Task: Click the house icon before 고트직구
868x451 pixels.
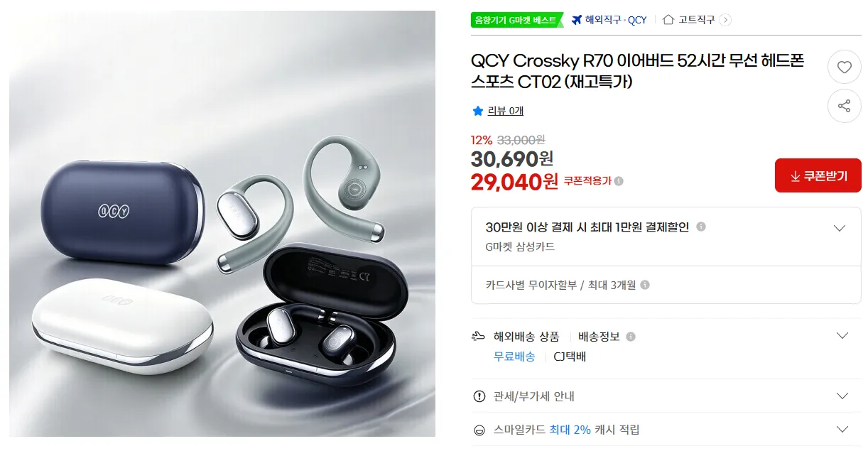Action: point(668,20)
